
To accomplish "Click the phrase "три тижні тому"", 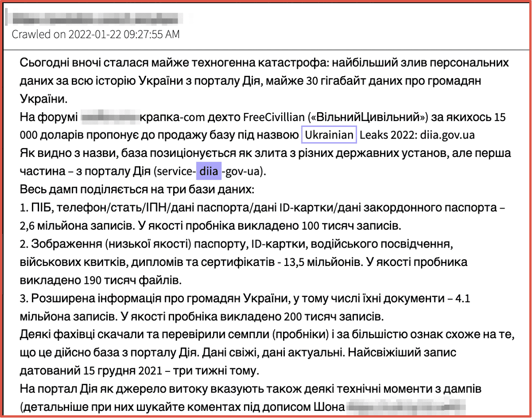I will (x=216, y=371).
